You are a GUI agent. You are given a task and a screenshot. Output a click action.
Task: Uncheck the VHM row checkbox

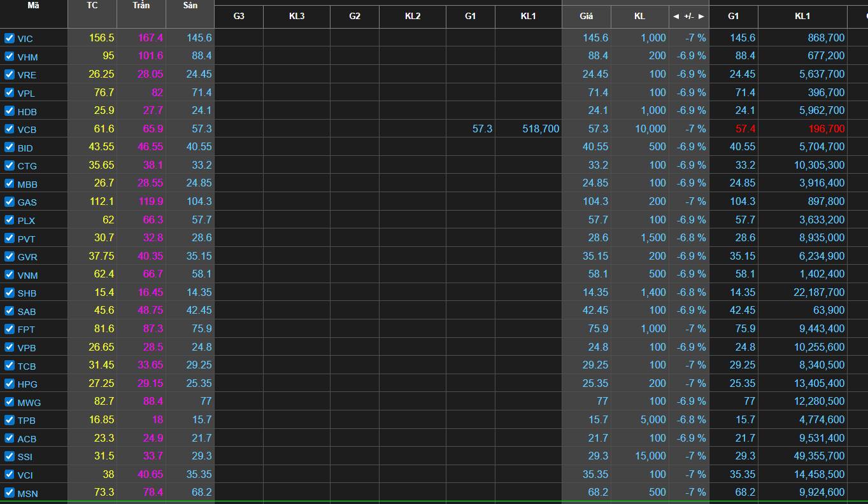[x=10, y=56]
